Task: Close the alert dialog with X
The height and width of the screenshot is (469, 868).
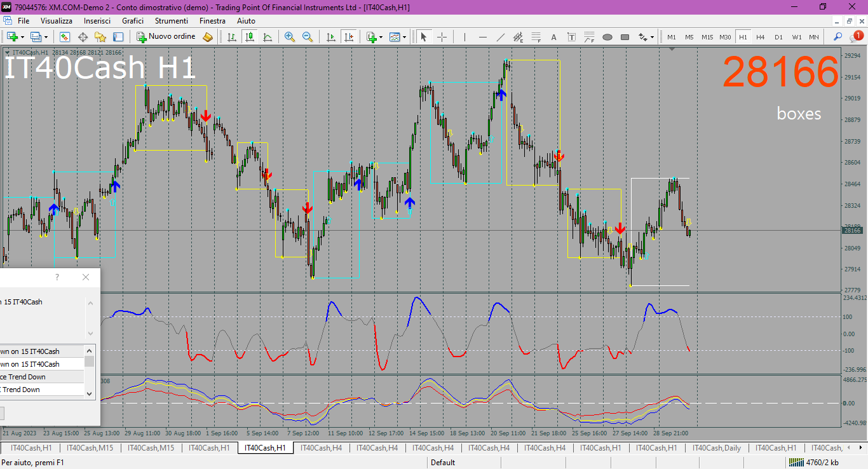Action: [86, 277]
